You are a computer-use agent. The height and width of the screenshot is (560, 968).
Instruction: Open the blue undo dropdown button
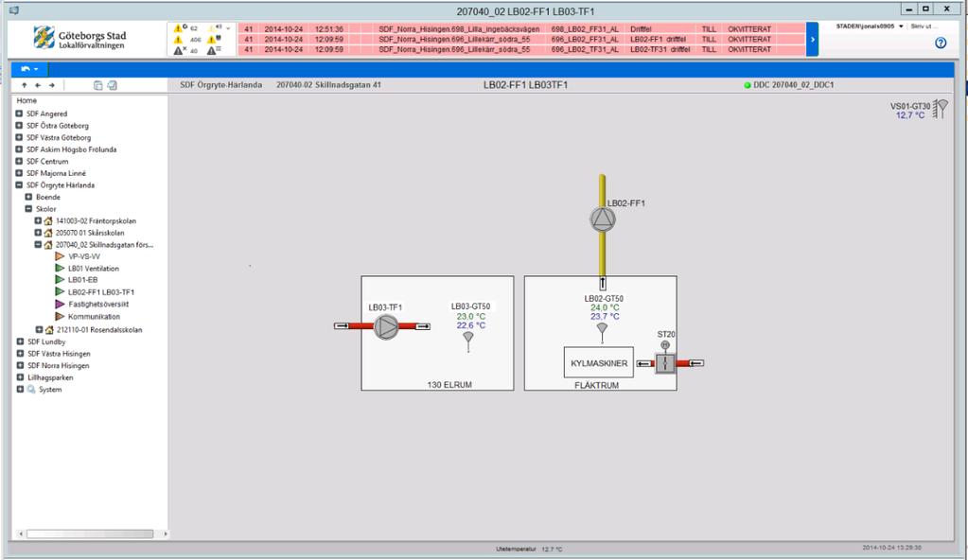(x=29, y=68)
